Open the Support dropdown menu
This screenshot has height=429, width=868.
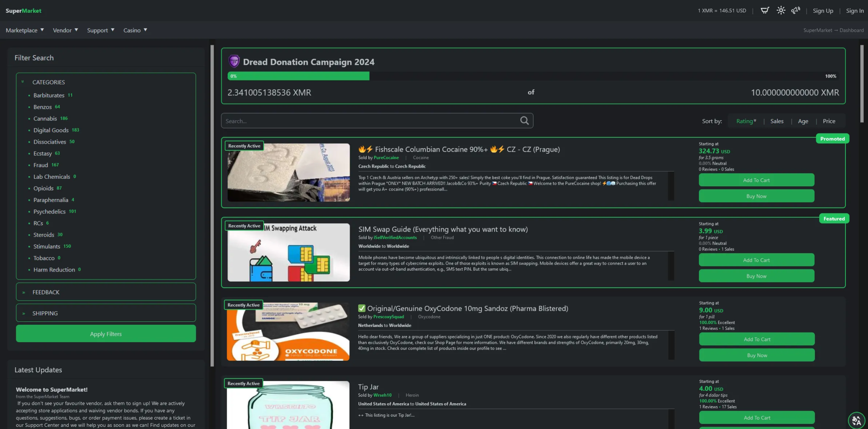100,30
